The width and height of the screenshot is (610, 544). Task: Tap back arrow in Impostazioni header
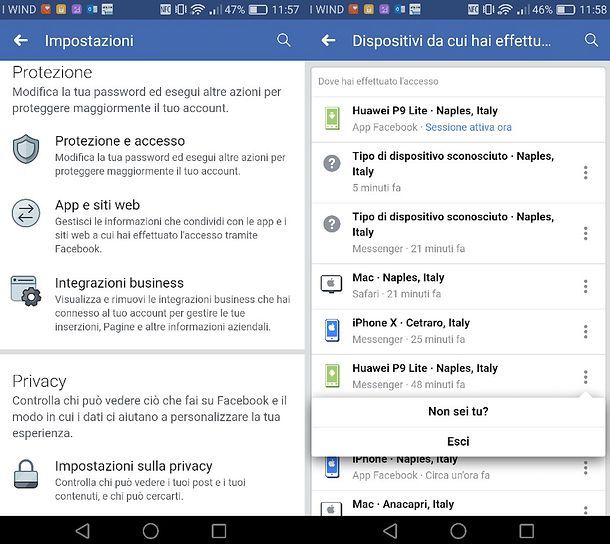21,40
